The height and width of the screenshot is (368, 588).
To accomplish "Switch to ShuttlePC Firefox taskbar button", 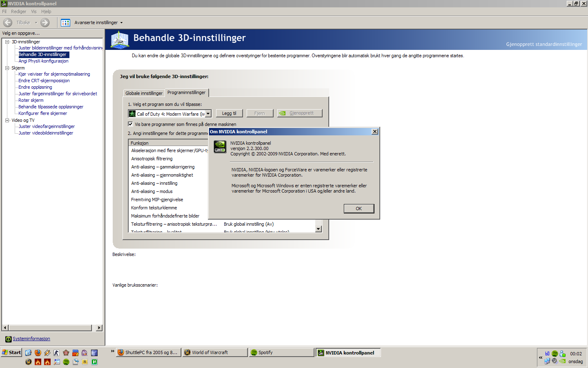I will (149, 352).
